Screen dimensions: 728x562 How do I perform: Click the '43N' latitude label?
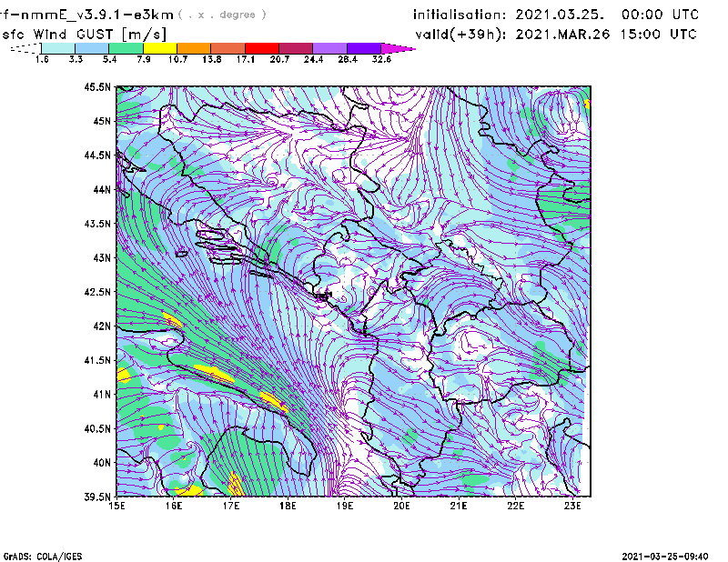click(x=102, y=257)
